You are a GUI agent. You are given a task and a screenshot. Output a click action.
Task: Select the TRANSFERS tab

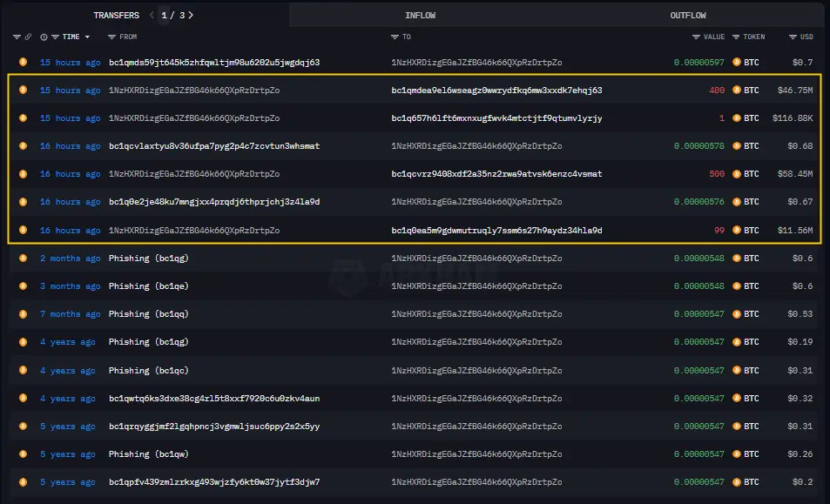coord(116,15)
